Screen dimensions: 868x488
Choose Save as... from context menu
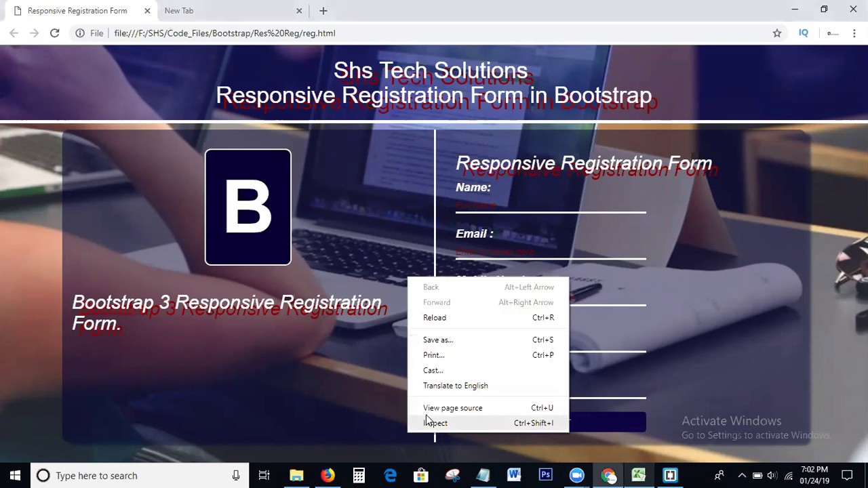pos(488,340)
